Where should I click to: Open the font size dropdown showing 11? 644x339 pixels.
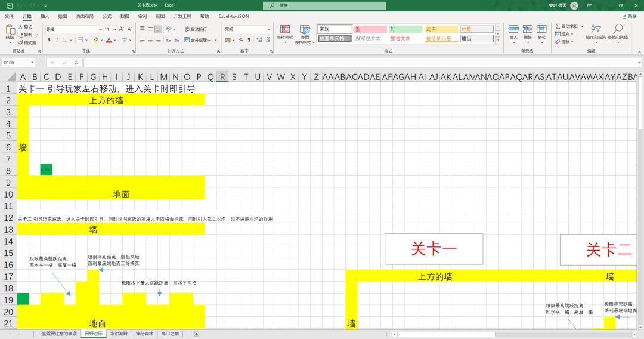(109, 29)
